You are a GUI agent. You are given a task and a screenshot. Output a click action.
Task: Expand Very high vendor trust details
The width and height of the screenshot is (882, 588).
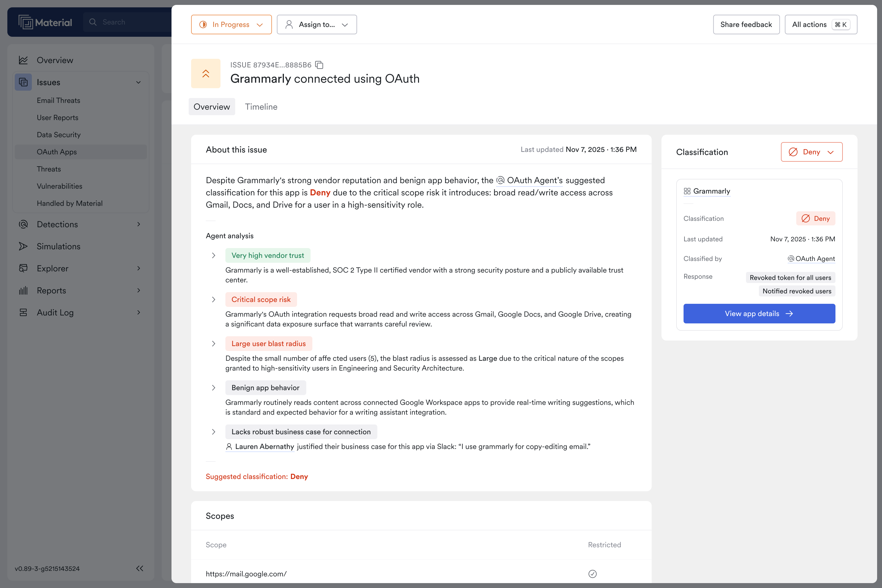(x=213, y=255)
